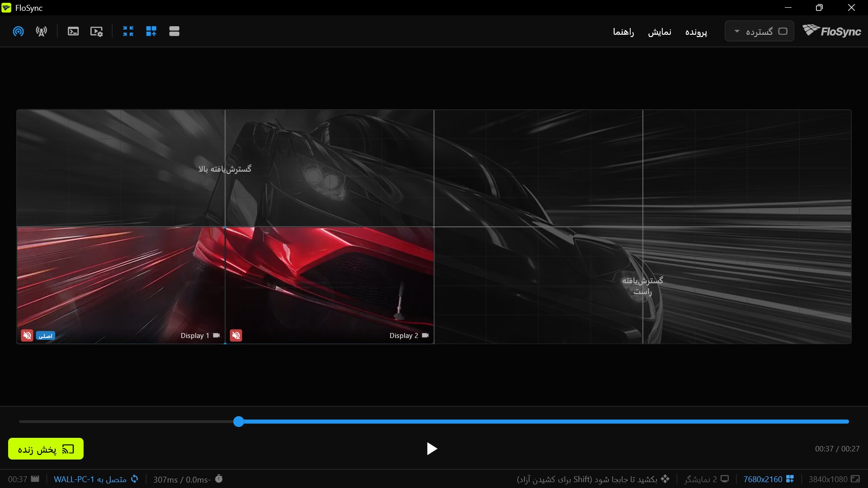Toggle the muted speaker on Display 1

click(27, 335)
